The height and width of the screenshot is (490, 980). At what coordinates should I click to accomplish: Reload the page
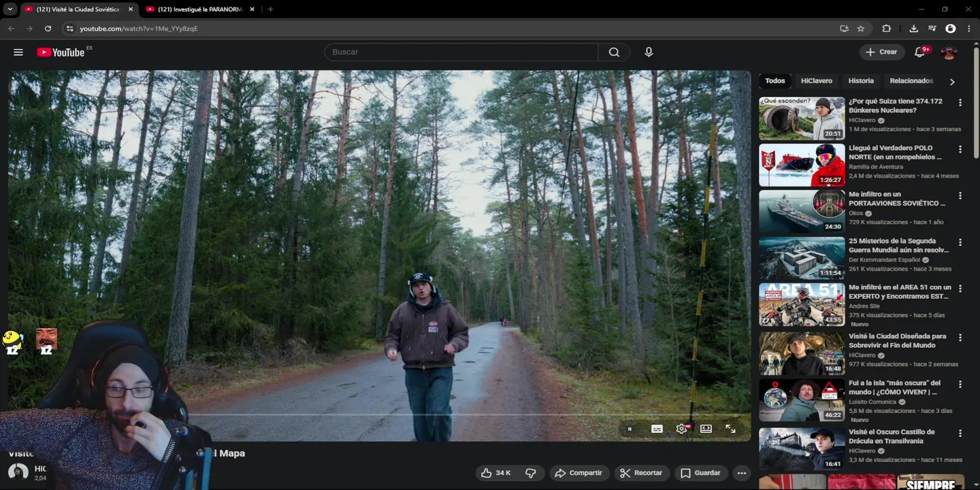pyautogui.click(x=48, y=29)
